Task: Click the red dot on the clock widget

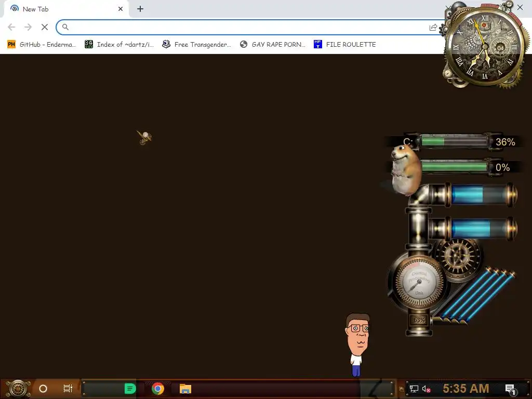Action: click(x=484, y=25)
